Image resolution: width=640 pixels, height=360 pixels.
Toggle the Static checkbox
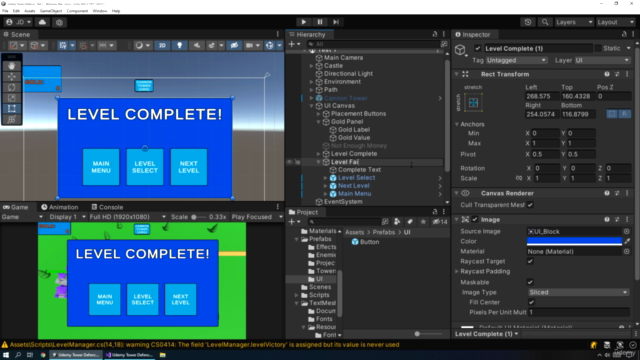click(x=598, y=48)
